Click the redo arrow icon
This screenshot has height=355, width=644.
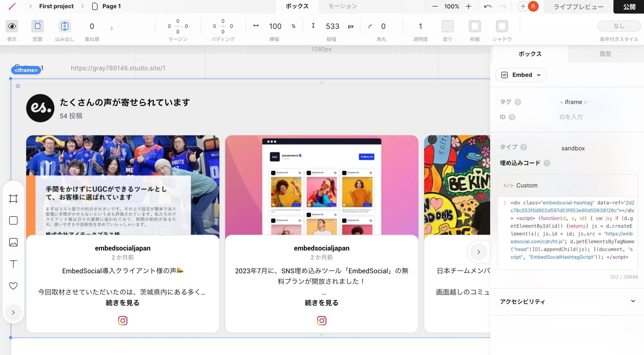(x=502, y=7)
